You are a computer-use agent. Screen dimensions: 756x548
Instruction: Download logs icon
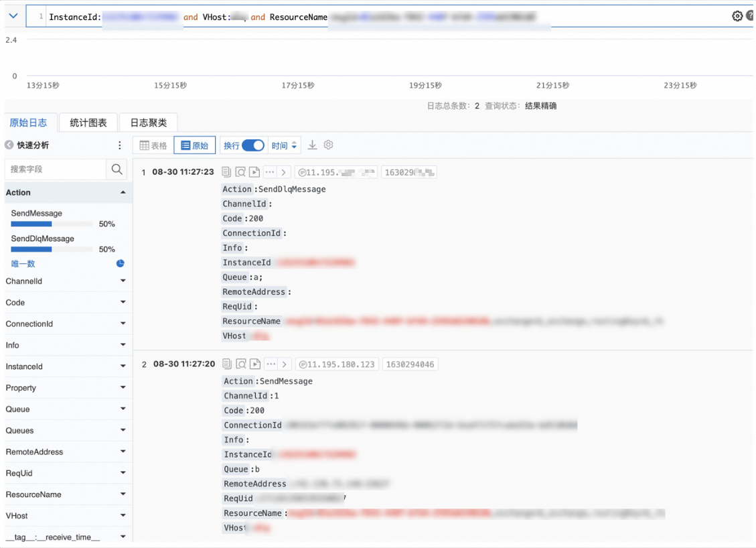coord(313,145)
